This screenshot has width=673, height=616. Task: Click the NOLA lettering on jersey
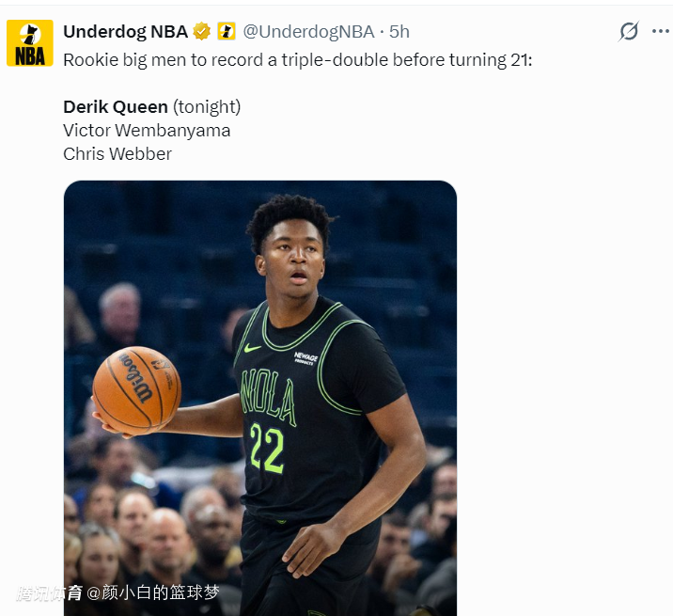[x=268, y=394]
